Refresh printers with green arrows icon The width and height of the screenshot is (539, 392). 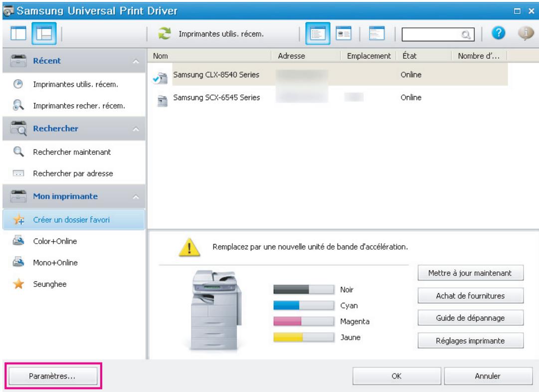[165, 34]
